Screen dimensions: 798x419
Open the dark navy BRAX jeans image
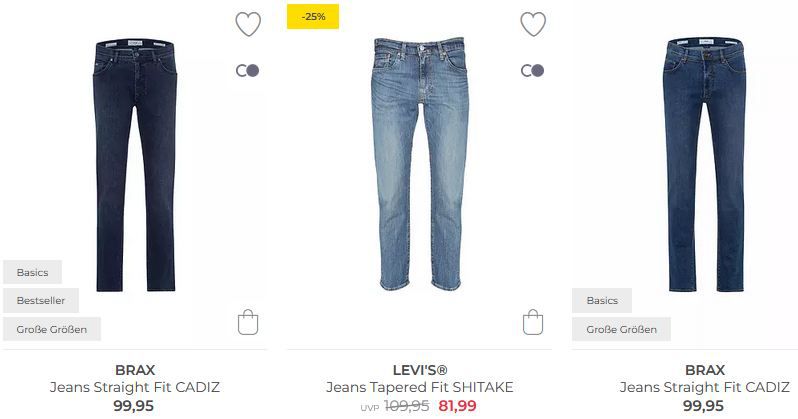135,165
